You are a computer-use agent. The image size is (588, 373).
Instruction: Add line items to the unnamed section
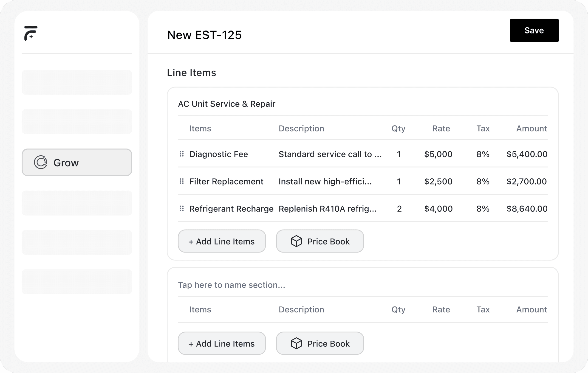(x=221, y=343)
